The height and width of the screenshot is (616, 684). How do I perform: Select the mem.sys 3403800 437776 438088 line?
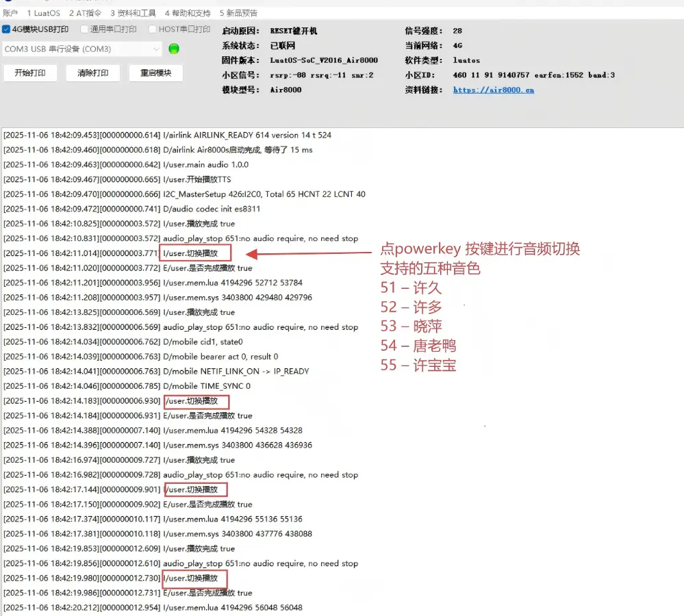point(158,534)
